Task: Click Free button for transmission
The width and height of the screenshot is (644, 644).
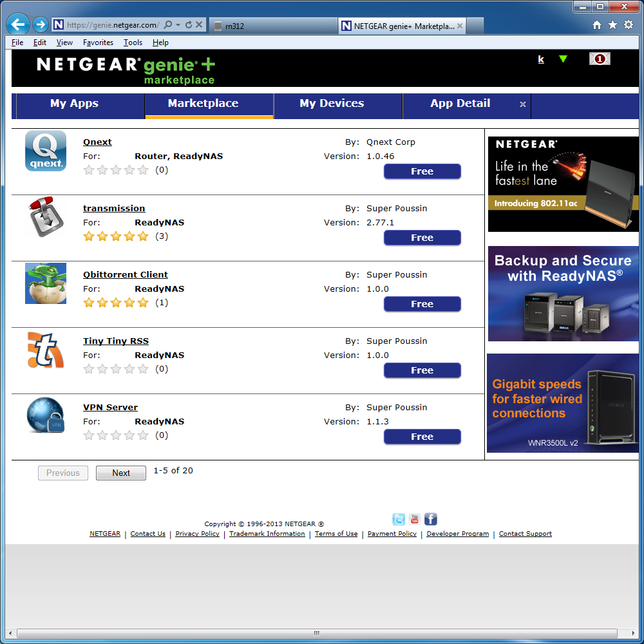Action: [x=422, y=238]
